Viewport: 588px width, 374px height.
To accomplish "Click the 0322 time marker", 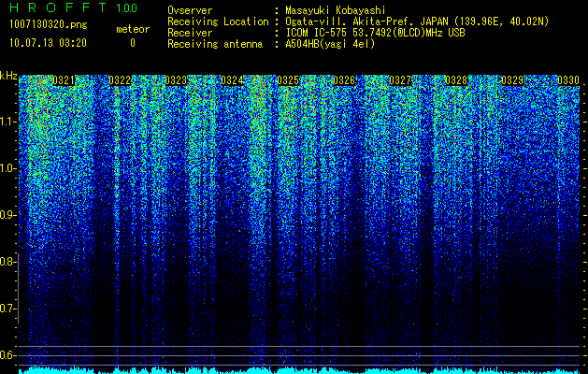I will pos(120,80).
